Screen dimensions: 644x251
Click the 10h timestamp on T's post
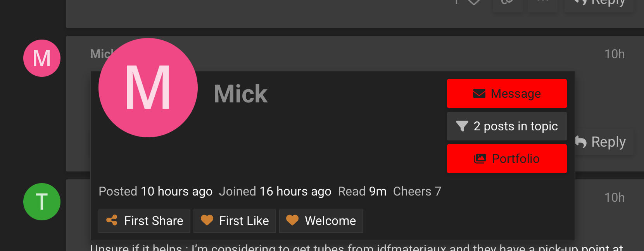click(x=615, y=197)
